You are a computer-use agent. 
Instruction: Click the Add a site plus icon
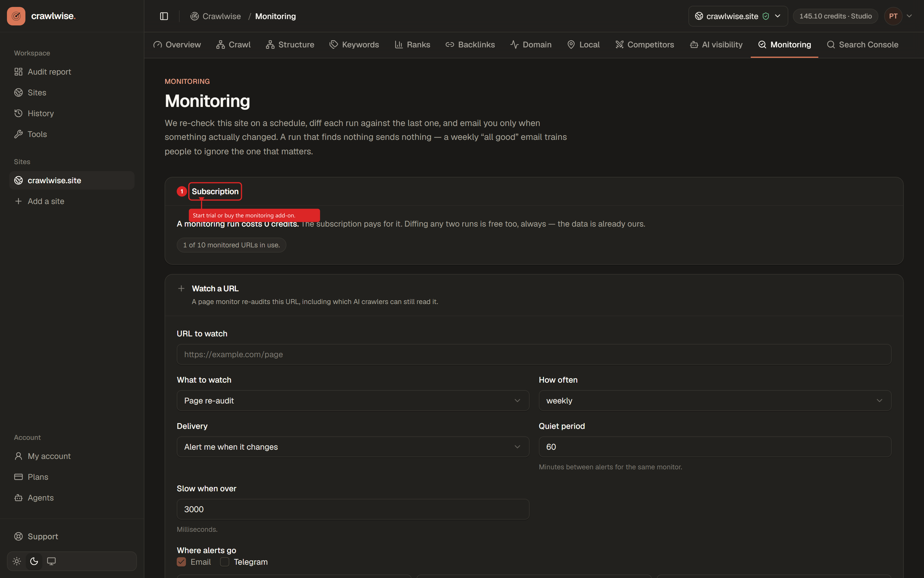point(18,201)
